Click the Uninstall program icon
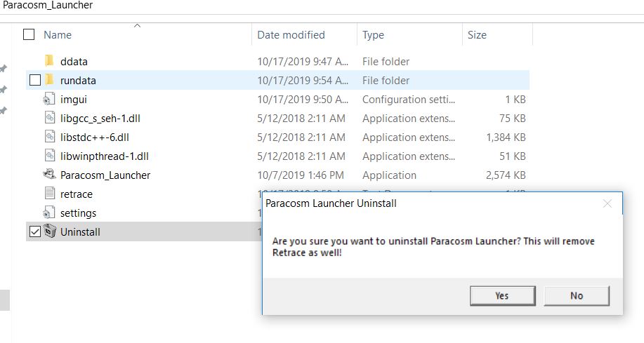Screen dimensions: 644x343 (x=49, y=231)
